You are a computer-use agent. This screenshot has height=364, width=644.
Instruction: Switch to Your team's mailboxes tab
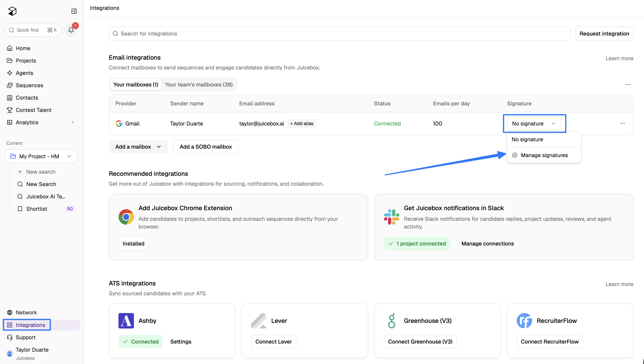199,85
